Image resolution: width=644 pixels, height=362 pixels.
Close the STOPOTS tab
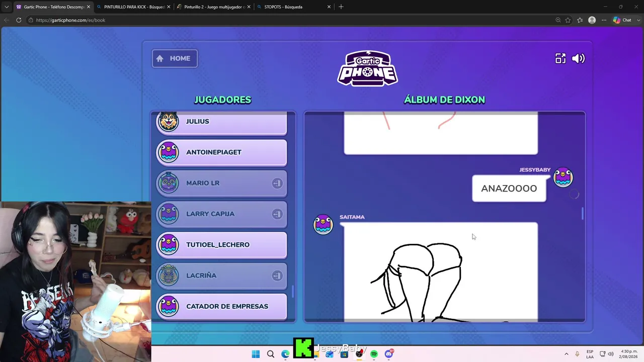329,7
